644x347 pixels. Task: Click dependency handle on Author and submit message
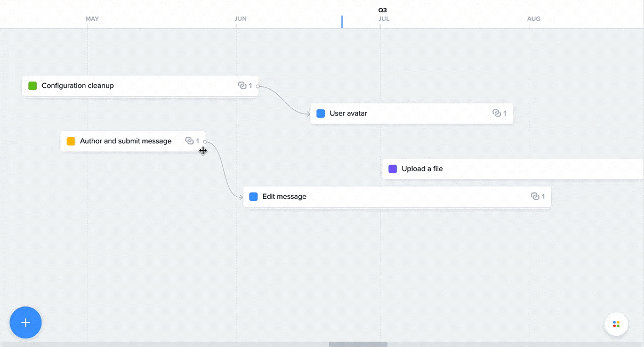(x=205, y=142)
